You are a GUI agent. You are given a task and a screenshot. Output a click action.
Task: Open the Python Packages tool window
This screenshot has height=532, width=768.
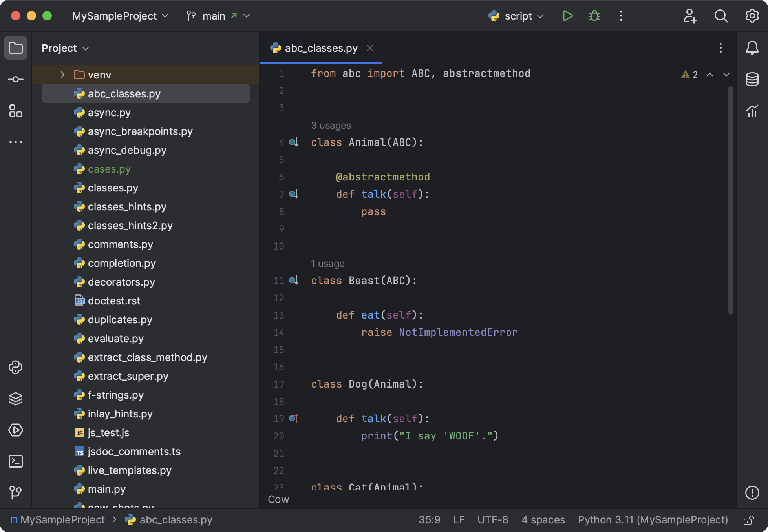coord(16,367)
